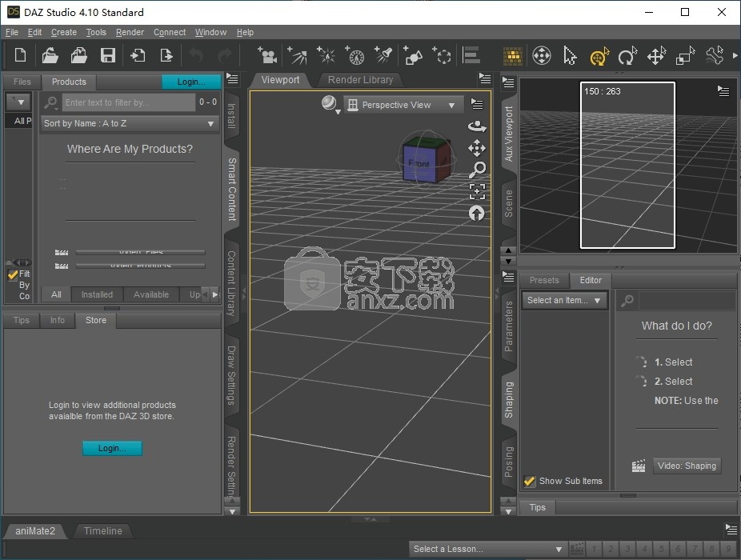The height and width of the screenshot is (560, 741).
Task: Create a new primitive object
Action: pyautogui.click(x=413, y=55)
